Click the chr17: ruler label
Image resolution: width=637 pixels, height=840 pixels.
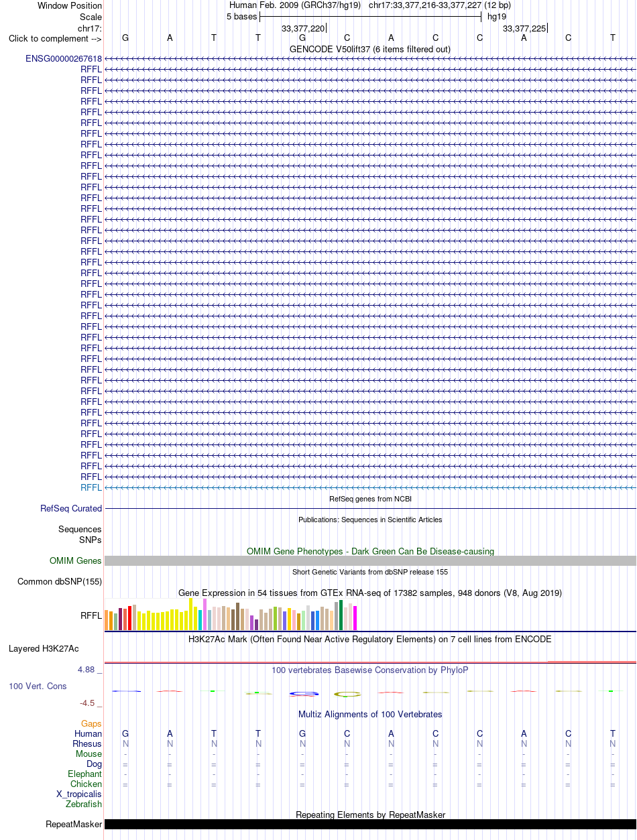click(x=90, y=27)
